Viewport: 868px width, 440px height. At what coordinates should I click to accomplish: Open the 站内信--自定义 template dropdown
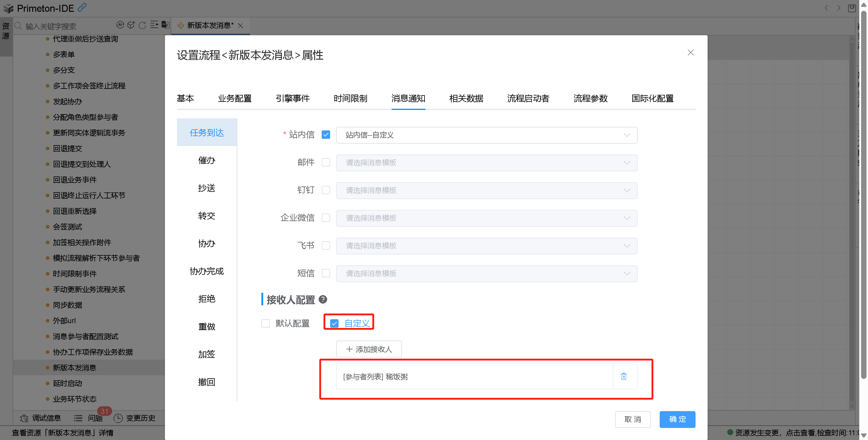point(486,135)
